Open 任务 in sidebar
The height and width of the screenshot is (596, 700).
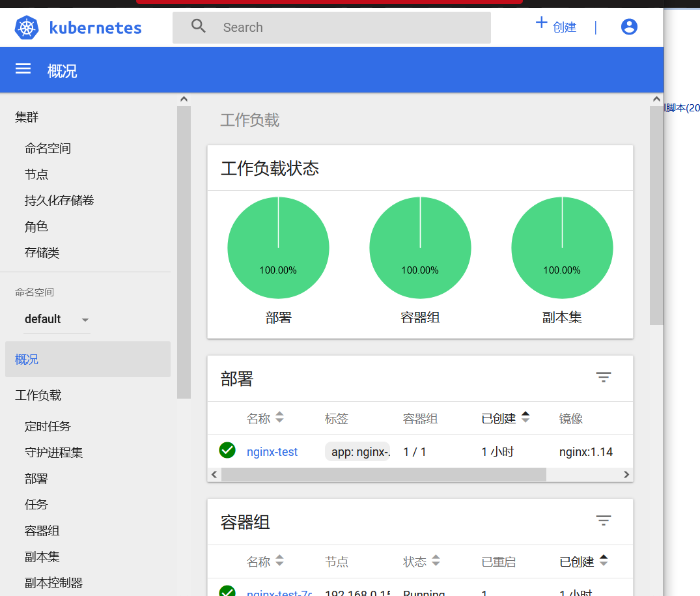[36, 504]
